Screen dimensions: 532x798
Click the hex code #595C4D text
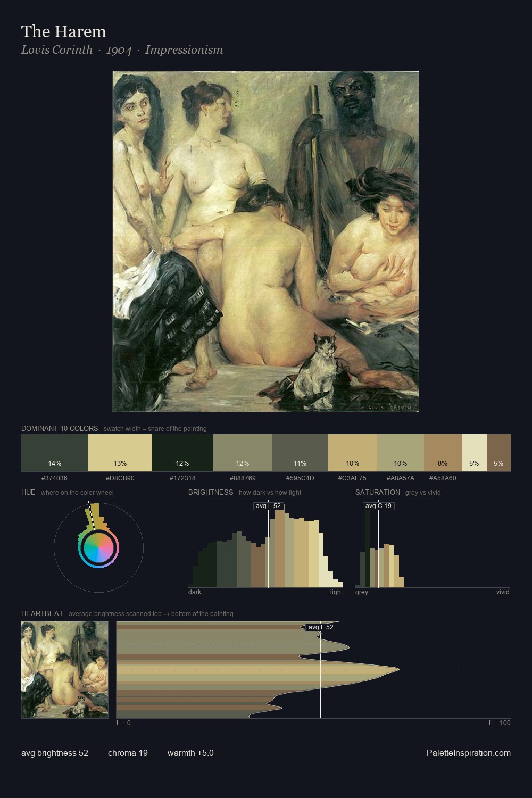click(300, 478)
